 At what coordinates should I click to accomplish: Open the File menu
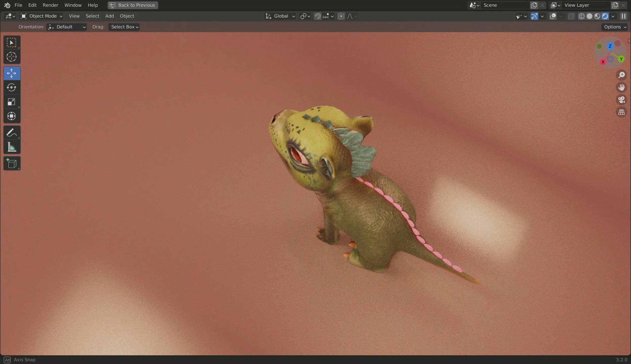pyautogui.click(x=18, y=5)
